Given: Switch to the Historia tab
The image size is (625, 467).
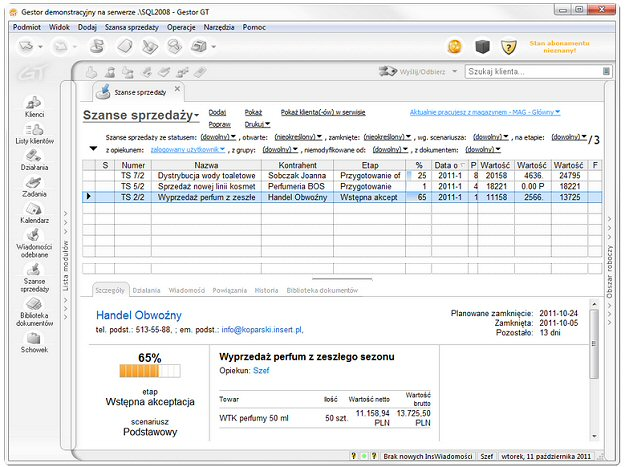Looking at the screenshot, I should tap(266, 290).
